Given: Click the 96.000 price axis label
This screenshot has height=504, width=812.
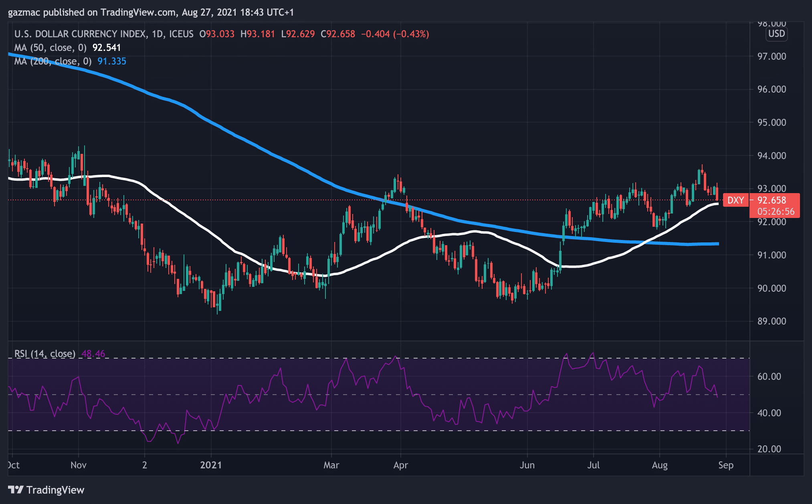Looking at the screenshot, I should pos(772,89).
